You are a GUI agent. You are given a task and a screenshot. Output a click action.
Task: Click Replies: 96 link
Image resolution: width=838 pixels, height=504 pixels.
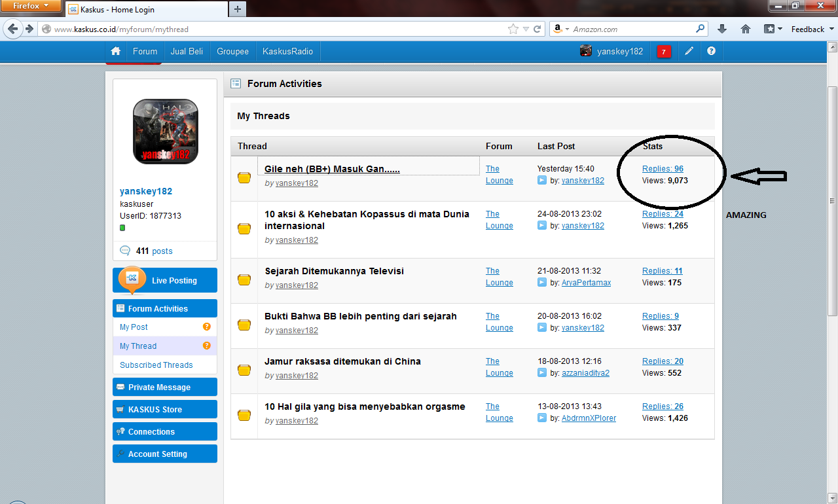(663, 169)
